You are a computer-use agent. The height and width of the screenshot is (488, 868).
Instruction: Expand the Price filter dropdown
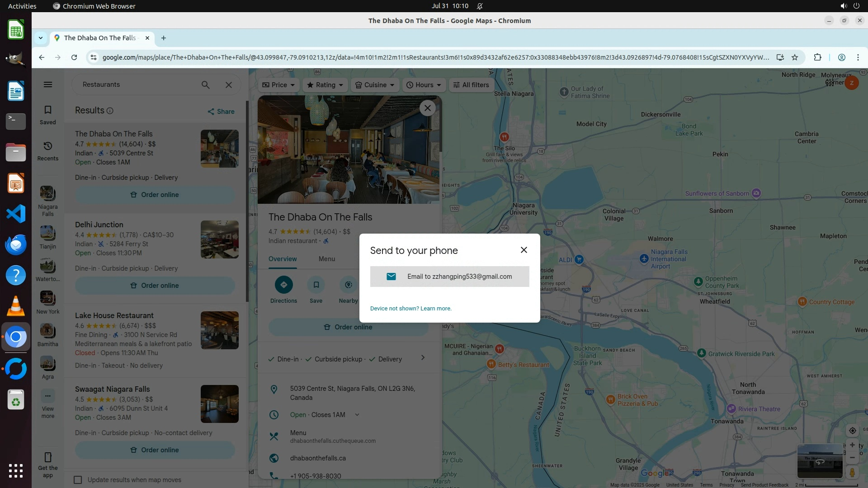(x=278, y=85)
